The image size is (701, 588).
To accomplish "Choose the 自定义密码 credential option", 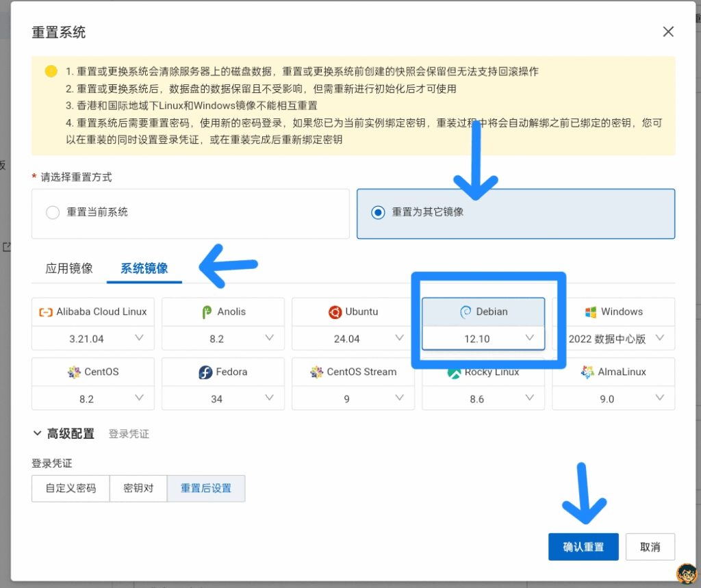I will click(71, 488).
